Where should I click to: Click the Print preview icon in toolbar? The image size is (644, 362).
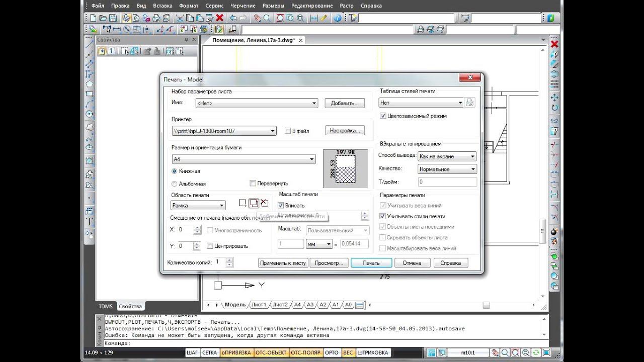(x=136, y=18)
